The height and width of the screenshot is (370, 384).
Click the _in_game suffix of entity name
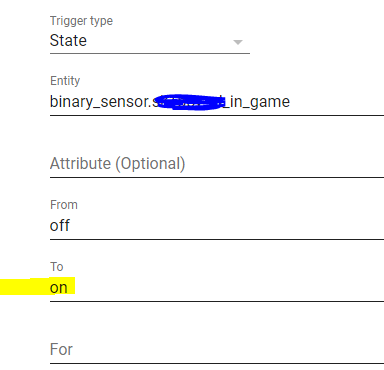tap(257, 102)
